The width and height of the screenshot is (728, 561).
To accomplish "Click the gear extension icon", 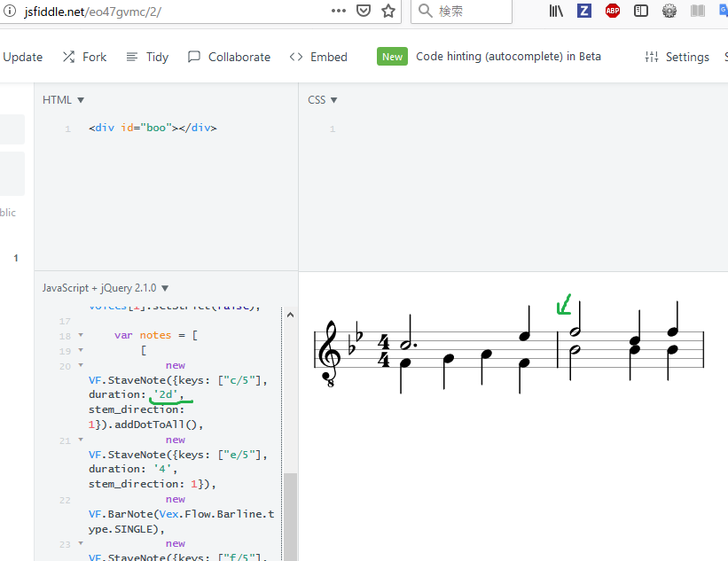I will pos(669,11).
